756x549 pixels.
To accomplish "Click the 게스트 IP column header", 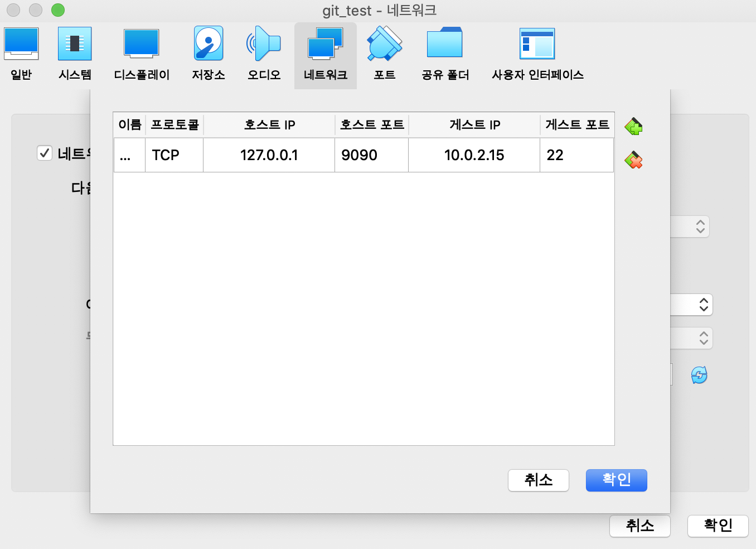I will click(x=474, y=125).
